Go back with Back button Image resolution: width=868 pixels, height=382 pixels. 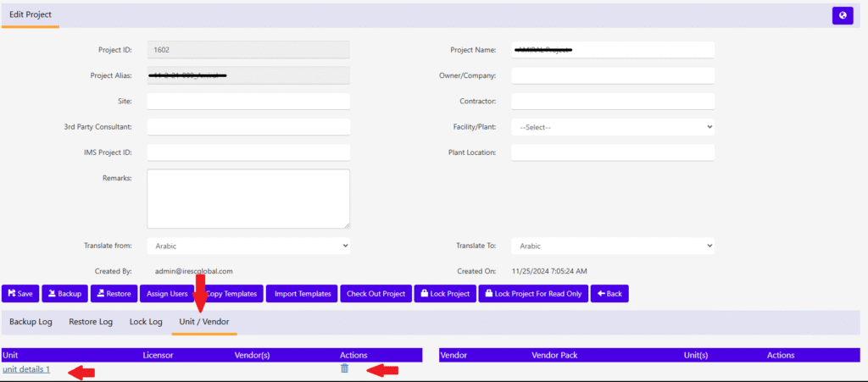point(609,293)
